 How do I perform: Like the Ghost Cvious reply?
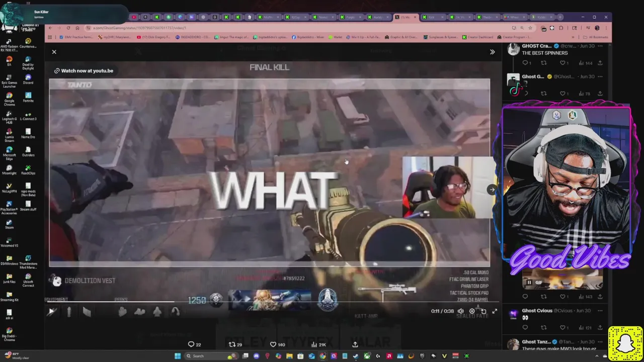click(563, 328)
